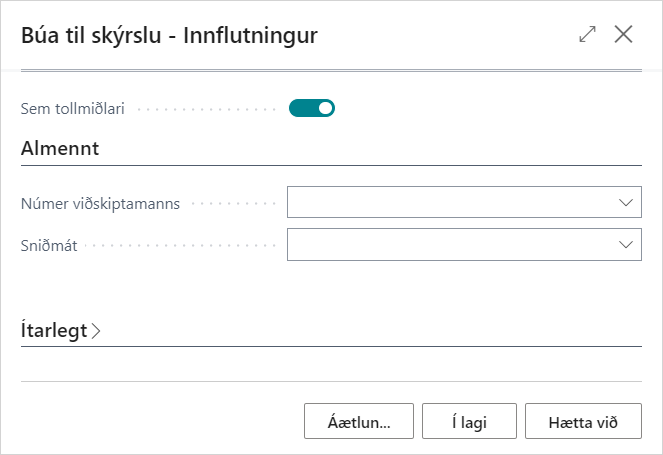The image size is (663, 455).
Task: Click the white knob of the toggle
Action: [x=324, y=108]
